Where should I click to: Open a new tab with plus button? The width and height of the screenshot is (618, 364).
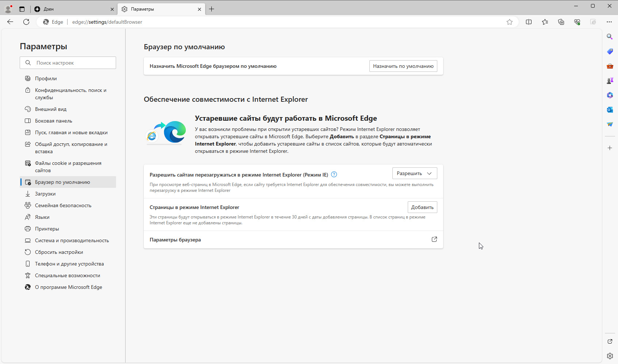coord(212,9)
